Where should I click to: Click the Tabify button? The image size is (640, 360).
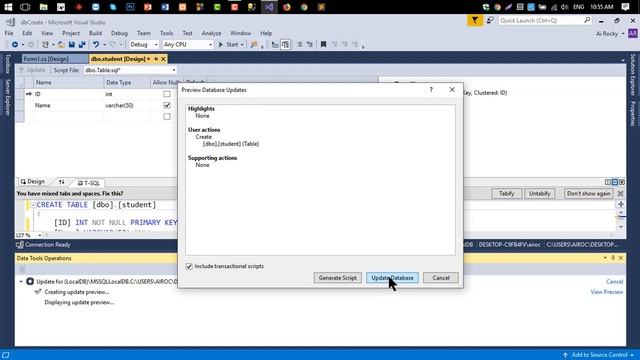coord(507,193)
